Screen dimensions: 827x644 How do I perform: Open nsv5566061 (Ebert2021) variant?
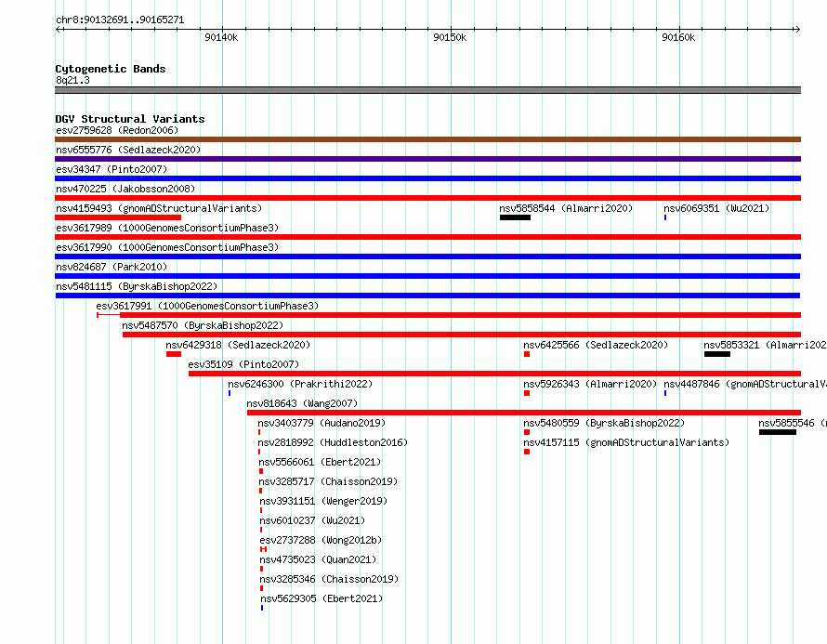tap(320, 462)
